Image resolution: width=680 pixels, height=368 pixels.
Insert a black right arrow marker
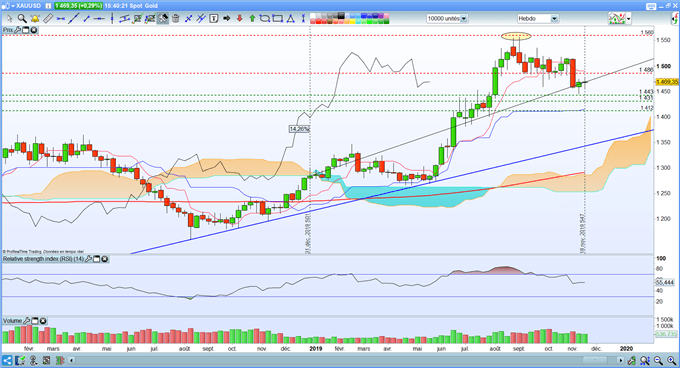226,19
